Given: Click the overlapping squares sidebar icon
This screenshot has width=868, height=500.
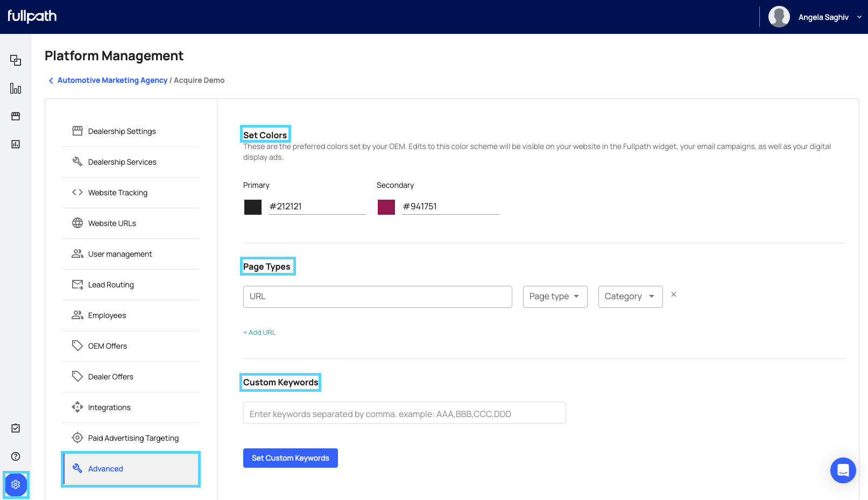Looking at the screenshot, I should click(16, 60).
